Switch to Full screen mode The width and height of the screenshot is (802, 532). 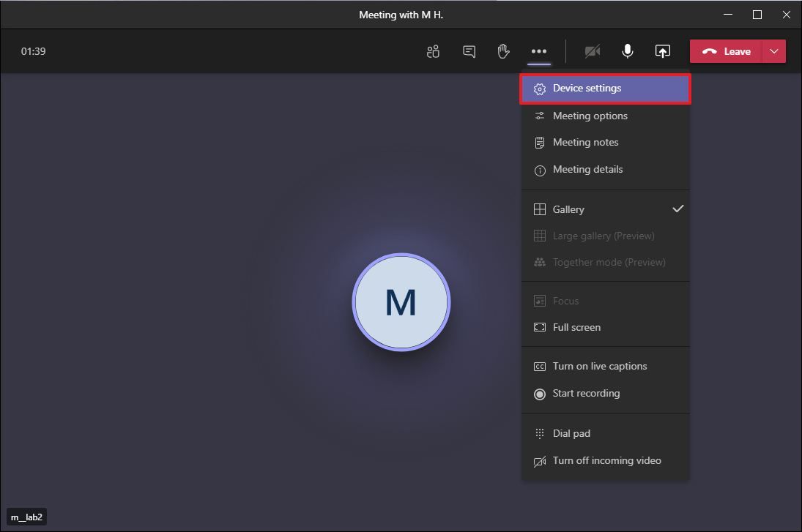[576, 327]
